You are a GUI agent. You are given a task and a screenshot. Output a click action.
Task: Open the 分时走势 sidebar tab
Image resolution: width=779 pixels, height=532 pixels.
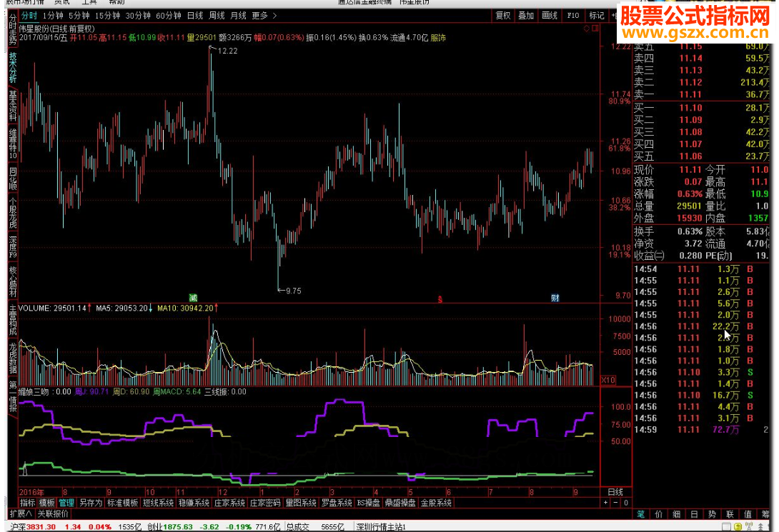[12, 30]
